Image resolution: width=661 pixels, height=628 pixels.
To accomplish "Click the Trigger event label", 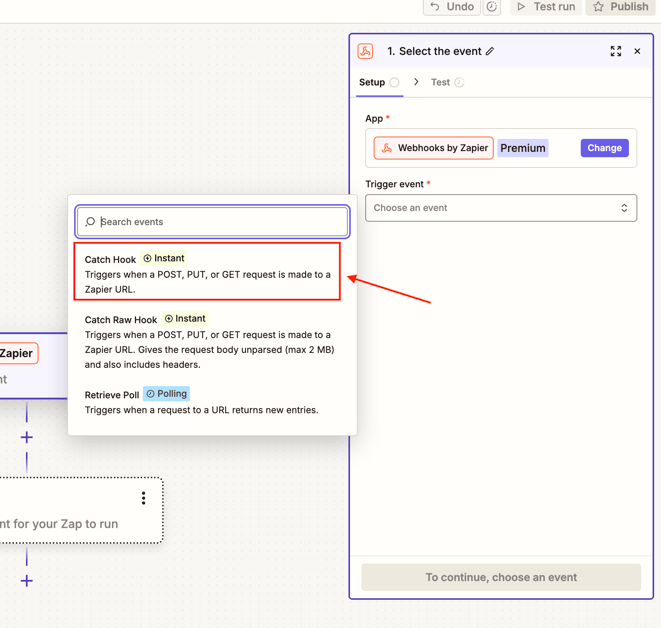I will click(x=395, y=184).
